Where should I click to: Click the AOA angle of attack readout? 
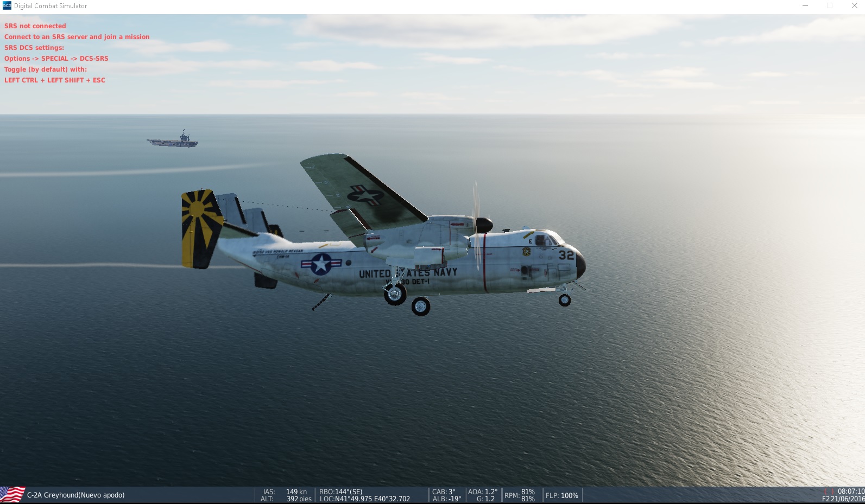(x=483, y=492)
